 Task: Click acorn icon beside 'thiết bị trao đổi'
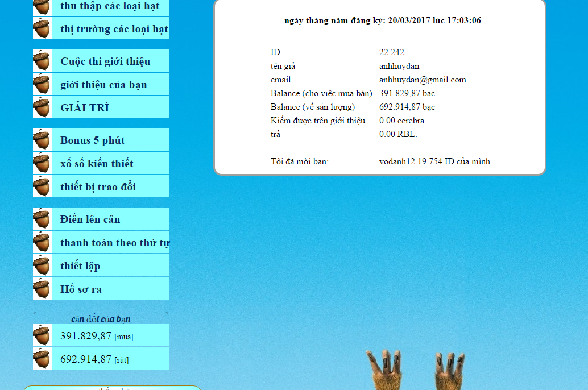coord(42,186)
